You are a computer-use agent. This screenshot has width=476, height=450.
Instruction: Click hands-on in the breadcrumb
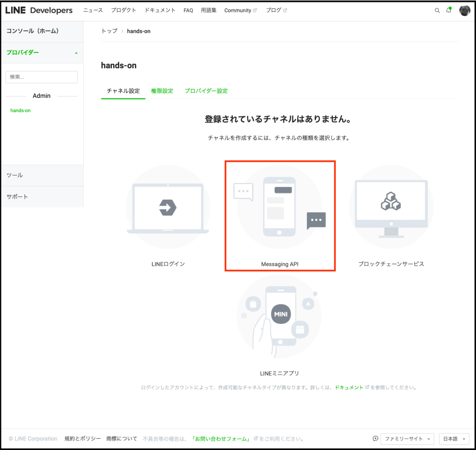[x=138, y=31]
